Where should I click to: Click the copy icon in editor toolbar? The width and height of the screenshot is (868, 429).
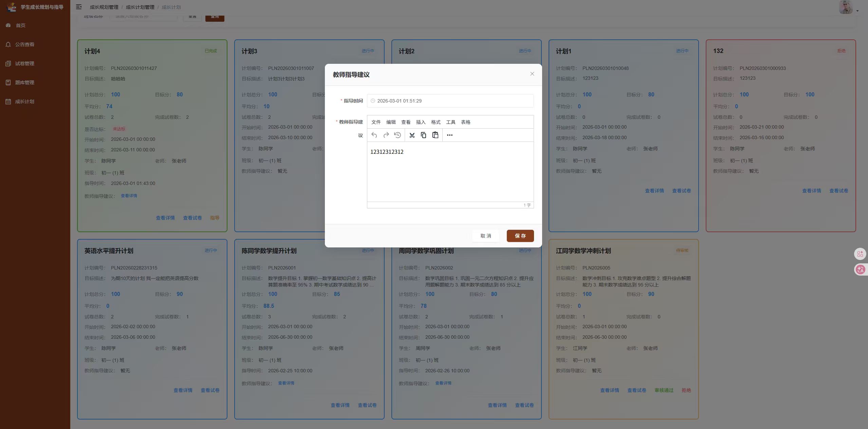click(424, 135)
